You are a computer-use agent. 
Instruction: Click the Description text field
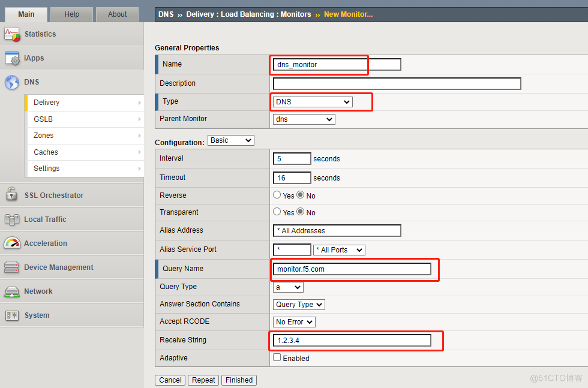[397, 83]
